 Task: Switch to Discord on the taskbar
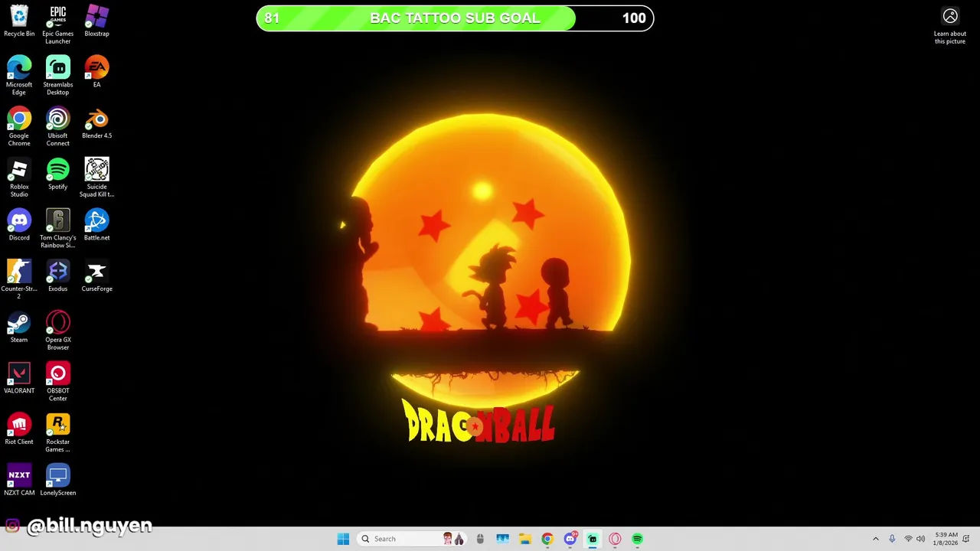point(570,539)
